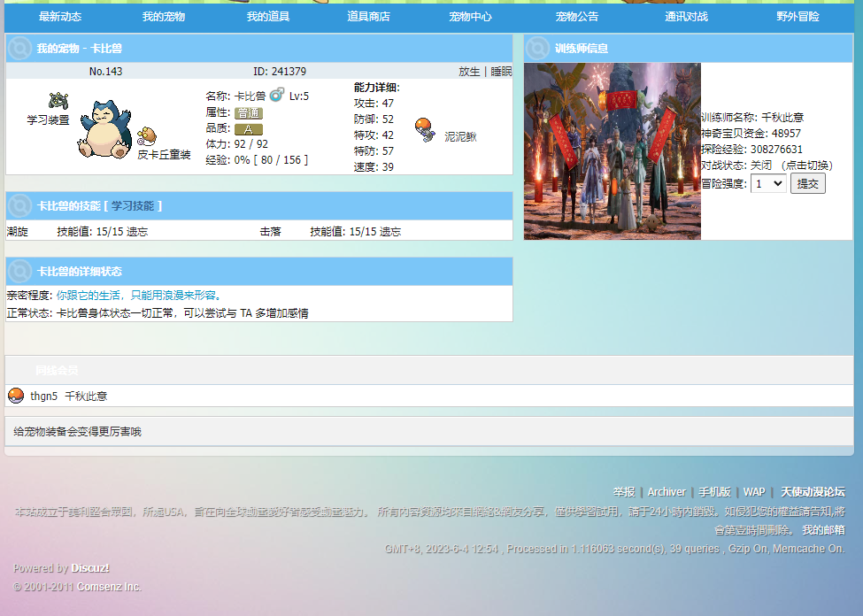Screen dimensions: 863x616
Task: Open 我的邮箱 footer link
Action: (823, 530)
